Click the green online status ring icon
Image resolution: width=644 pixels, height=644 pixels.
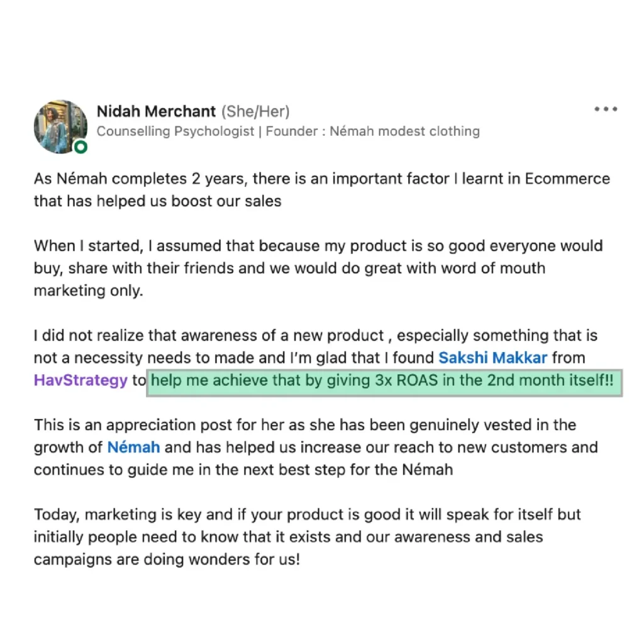[x=80, y=147]
